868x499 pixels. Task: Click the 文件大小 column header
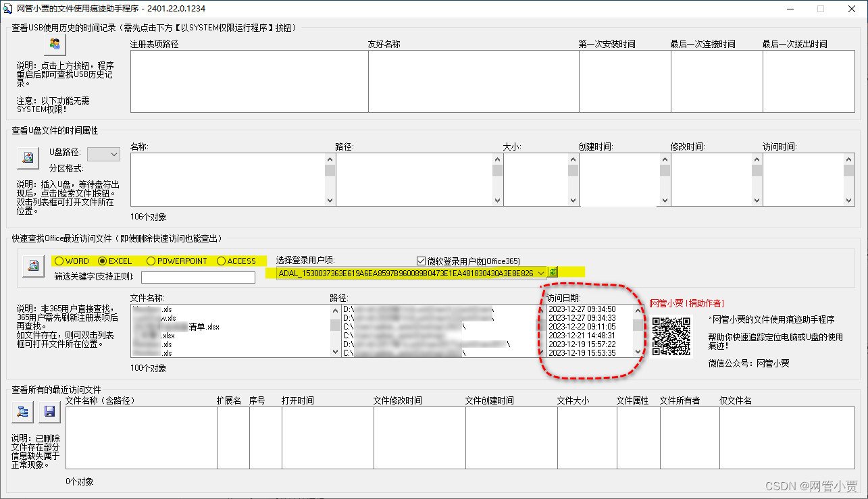click(x=573, y=401)
